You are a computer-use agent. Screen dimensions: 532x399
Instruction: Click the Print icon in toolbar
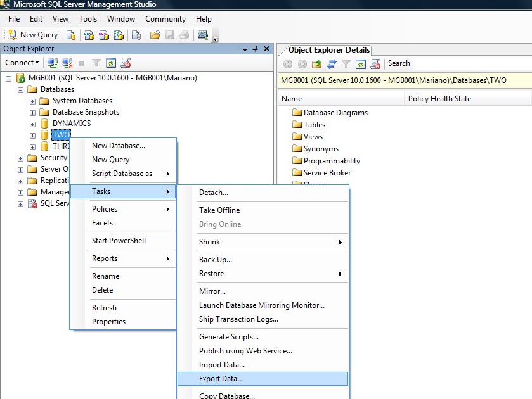[185, 35]
